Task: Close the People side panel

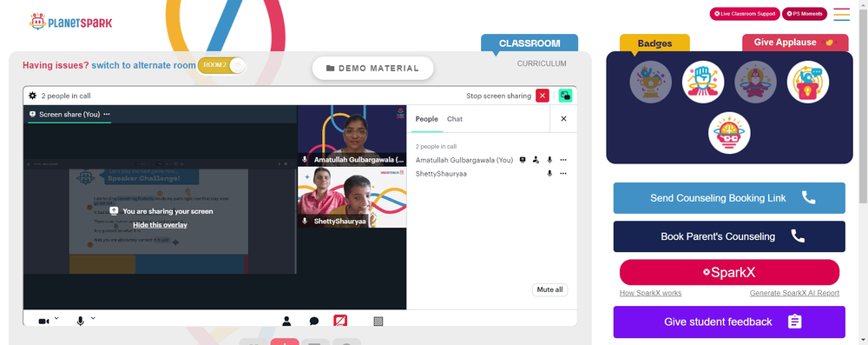Action: (x=563, y=119)
